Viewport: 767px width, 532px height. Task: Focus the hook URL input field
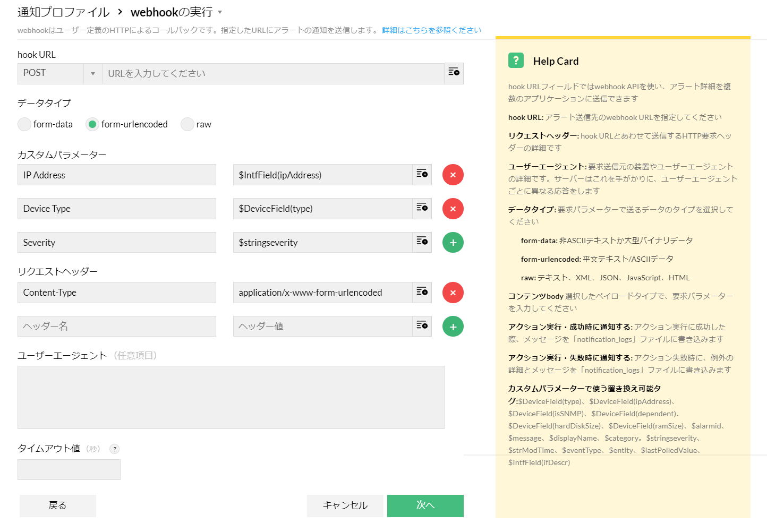point(273,73)
